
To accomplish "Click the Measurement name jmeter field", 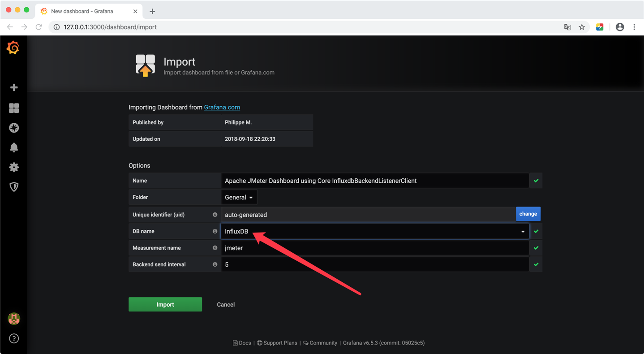I will (x=375, y=248).
